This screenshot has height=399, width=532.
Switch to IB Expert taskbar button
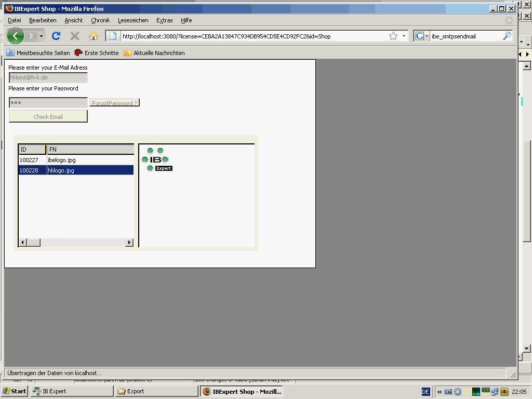(x=72, y=391)
